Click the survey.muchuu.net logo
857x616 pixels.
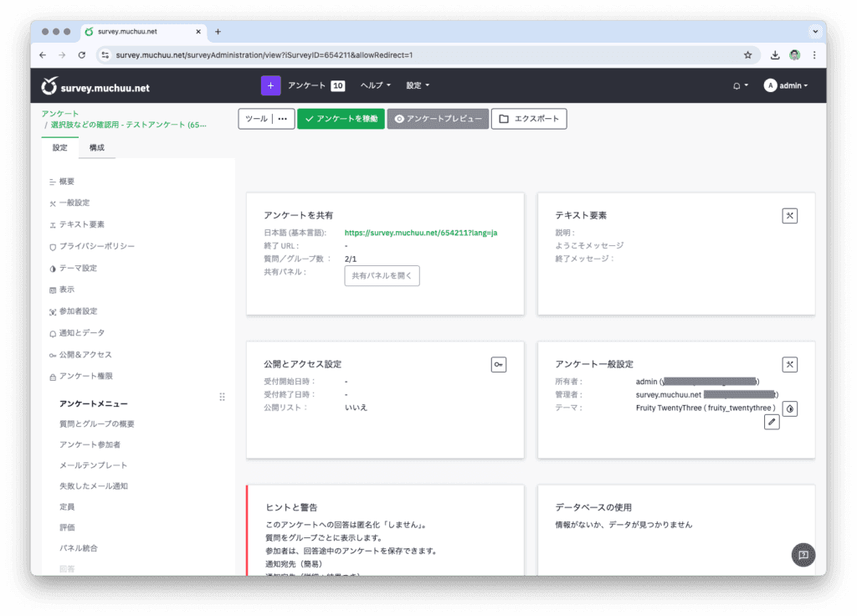pyautogui.click(x=95, y=87)
